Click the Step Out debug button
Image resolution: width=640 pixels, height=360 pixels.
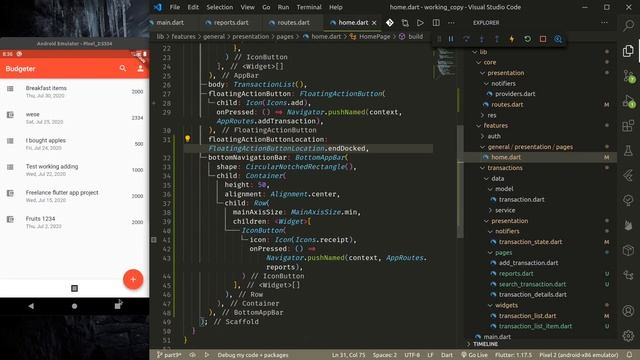coord(497,39)
